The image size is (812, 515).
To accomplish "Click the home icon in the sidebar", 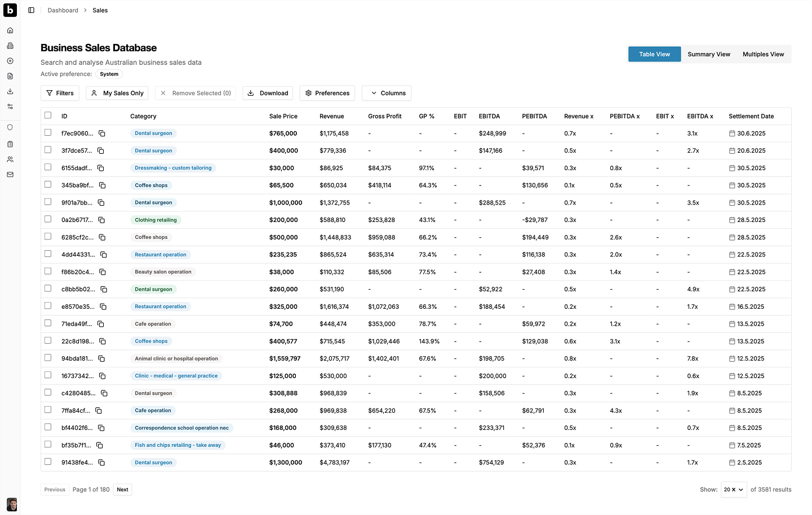I will [x=10, y=30].
